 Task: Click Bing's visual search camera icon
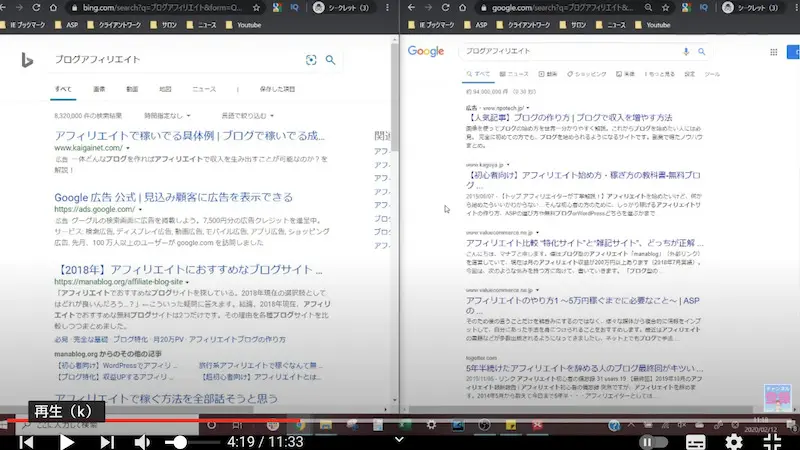click(x=311, y=60)
